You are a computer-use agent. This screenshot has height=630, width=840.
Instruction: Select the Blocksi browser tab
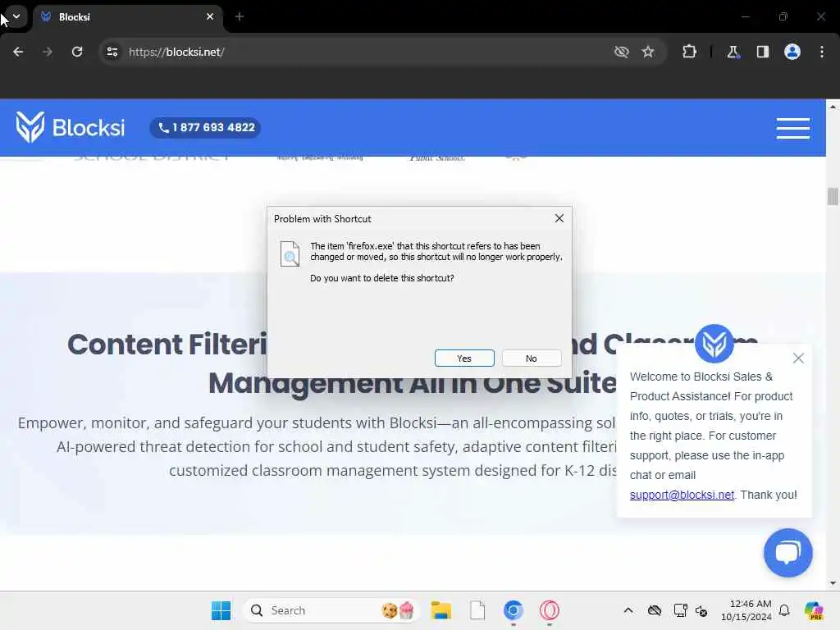coord(127,17)
